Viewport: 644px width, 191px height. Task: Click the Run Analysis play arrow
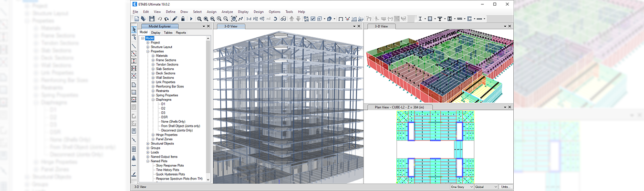191,19
